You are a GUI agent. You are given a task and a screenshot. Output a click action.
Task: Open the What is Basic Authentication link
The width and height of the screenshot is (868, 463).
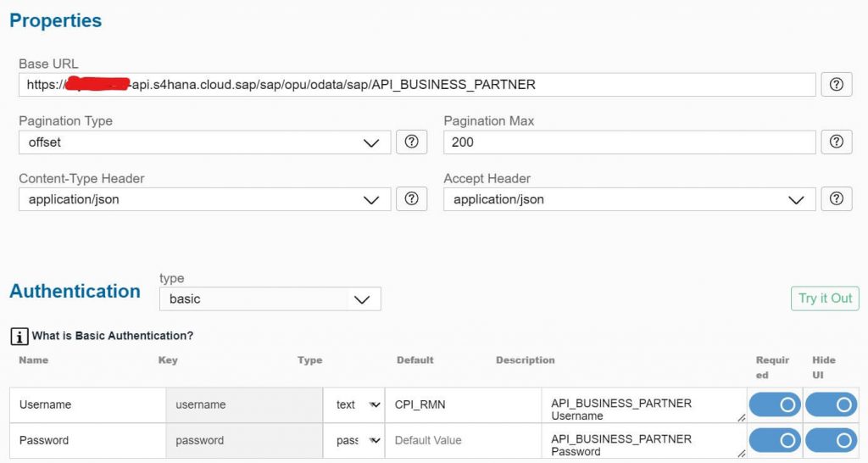pyautogui.click(x=113, y=336)
